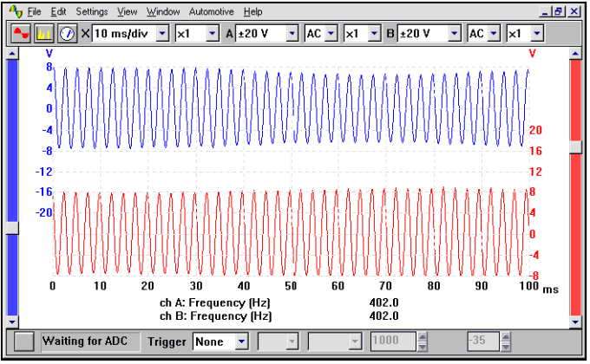Open the Settings menu
590x364 pixels.
point(92,12)
